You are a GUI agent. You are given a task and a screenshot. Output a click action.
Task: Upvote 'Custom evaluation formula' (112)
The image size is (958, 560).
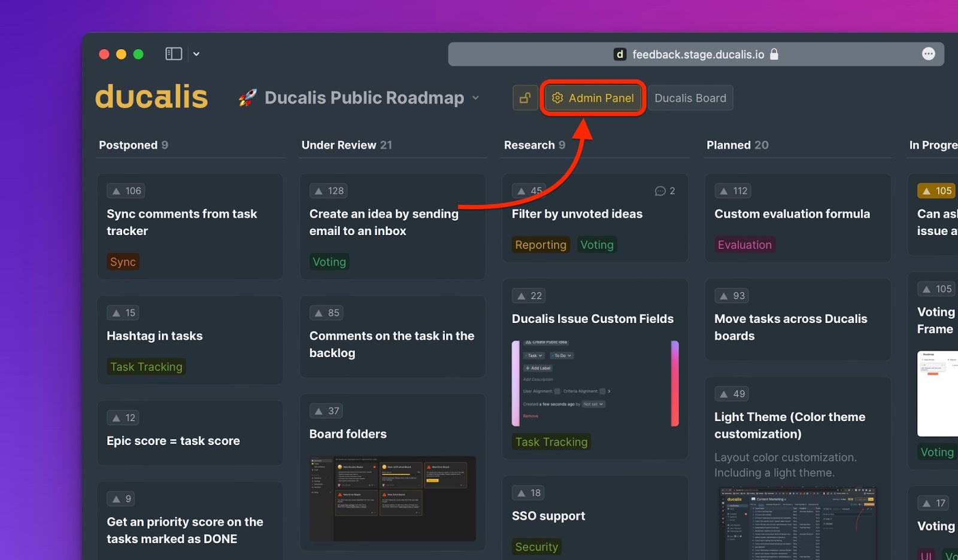[x=733, y=191]
